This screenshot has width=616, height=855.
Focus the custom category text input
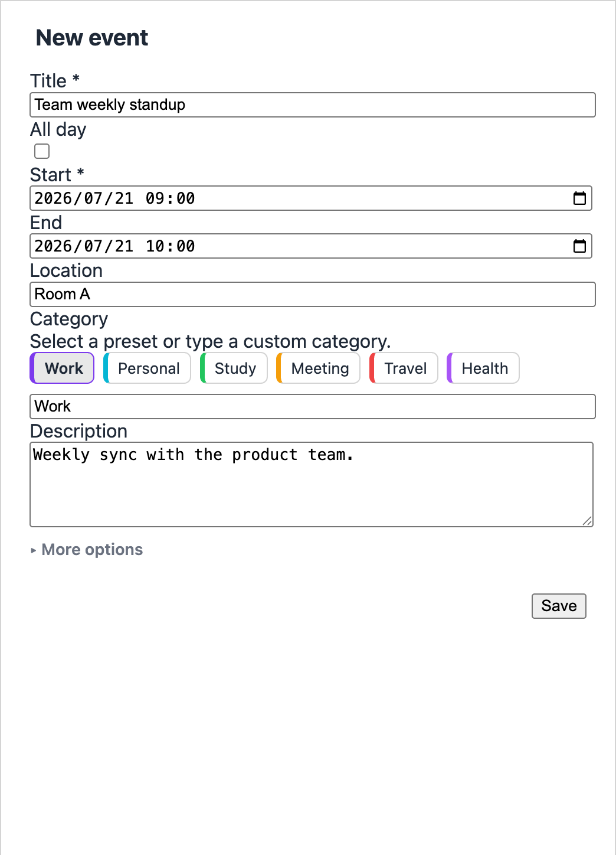(x=313, y=407)
